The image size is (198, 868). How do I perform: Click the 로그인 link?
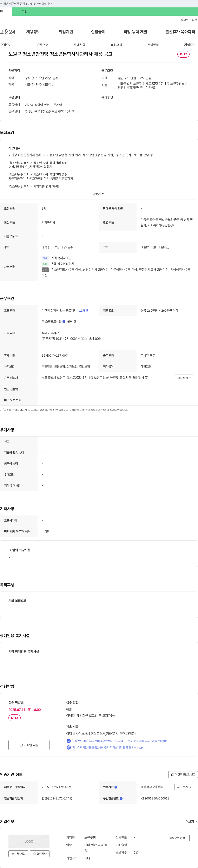(x=185, y=20)
